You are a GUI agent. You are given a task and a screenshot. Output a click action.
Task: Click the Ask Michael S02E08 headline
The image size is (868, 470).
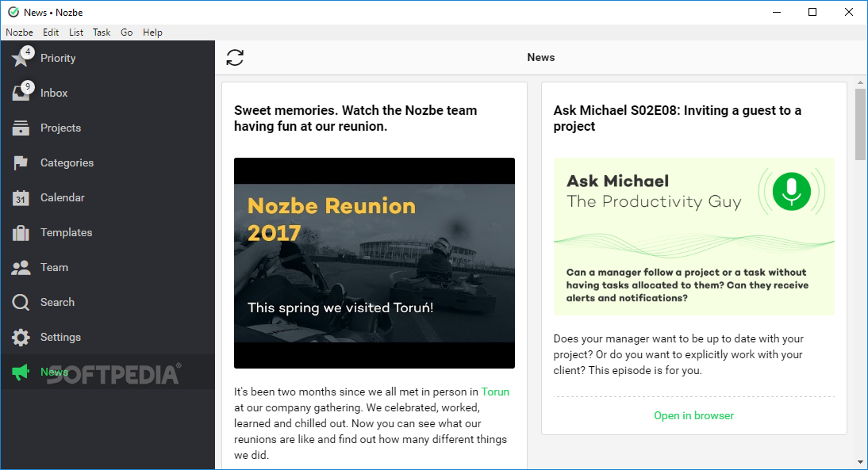point(677,118)
